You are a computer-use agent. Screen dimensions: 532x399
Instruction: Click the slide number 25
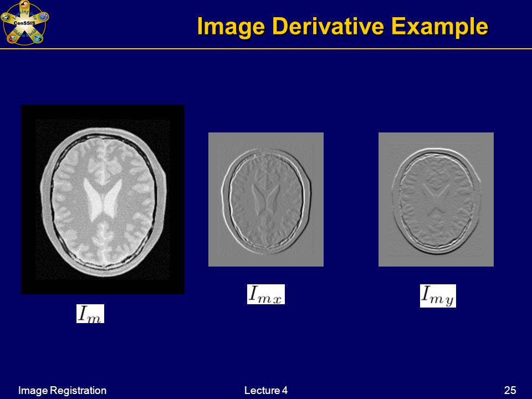point(510,390)
